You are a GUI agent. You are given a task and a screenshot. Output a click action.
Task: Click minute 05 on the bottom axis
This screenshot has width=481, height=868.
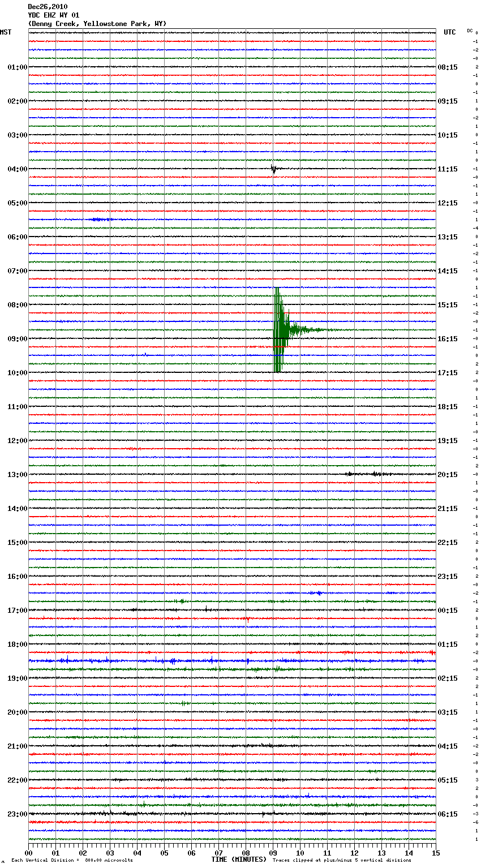pos(165,852)
